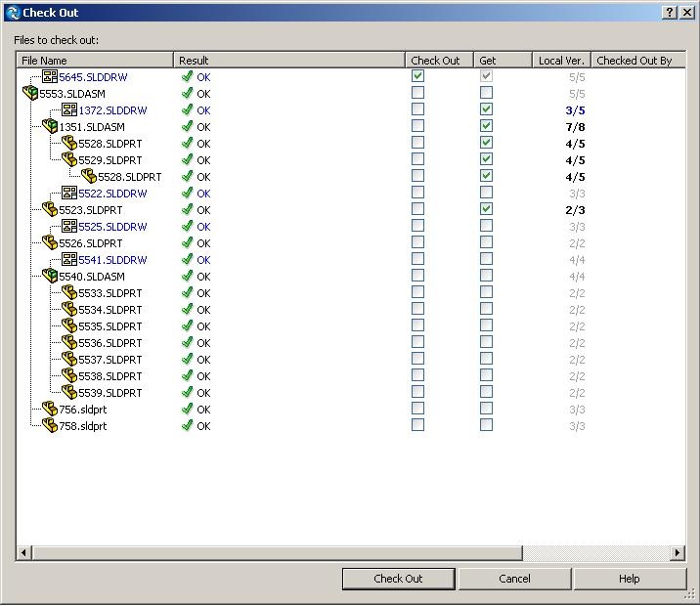Click the Local Ver. column header

pos(561,61)
